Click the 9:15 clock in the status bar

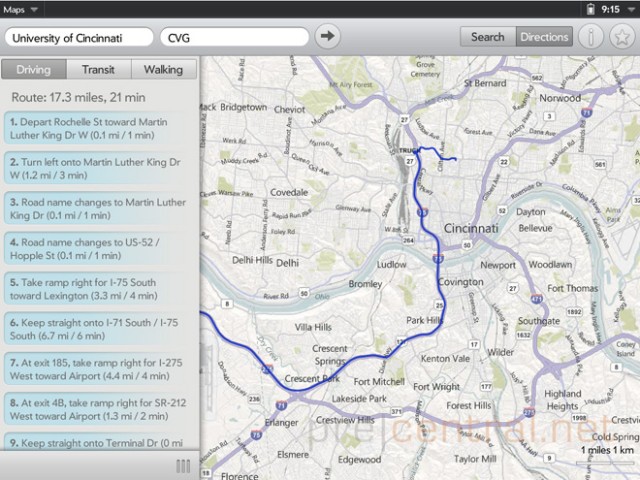[610, 9]
